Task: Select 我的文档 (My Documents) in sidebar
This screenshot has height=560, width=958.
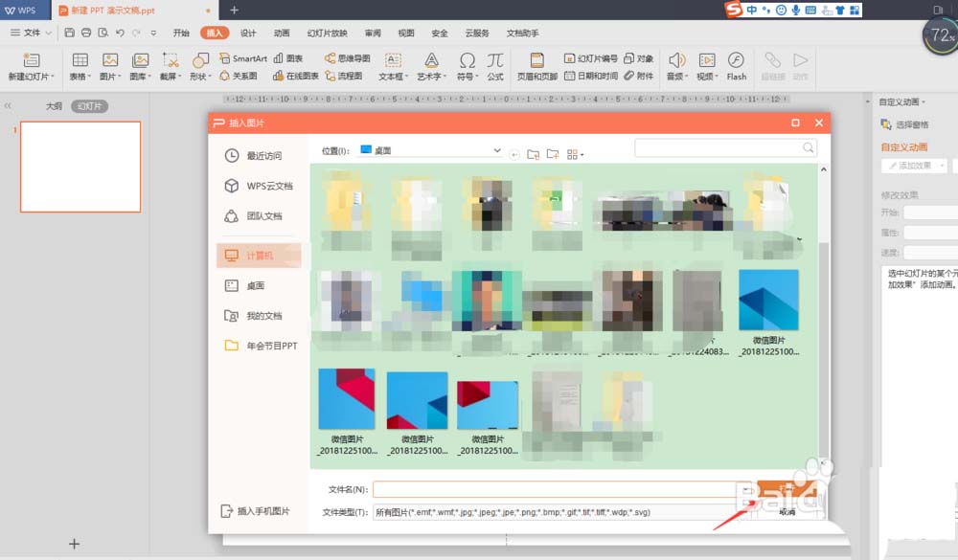Action: 259,315
